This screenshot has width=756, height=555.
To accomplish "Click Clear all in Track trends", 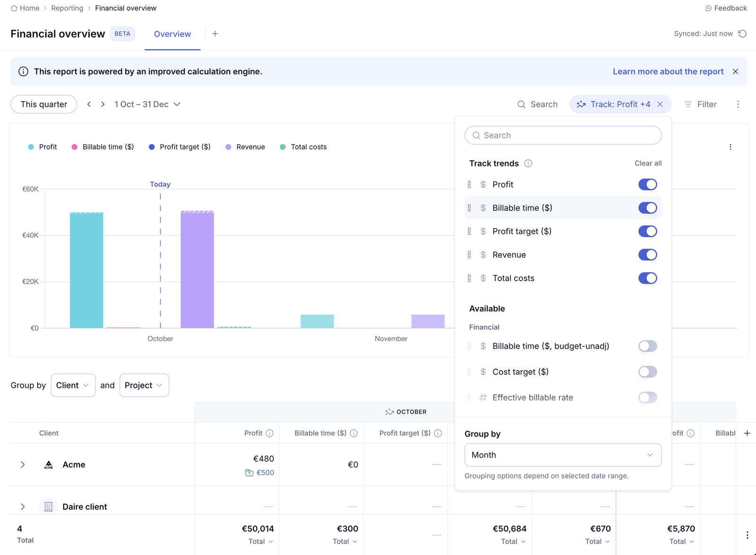I will tap(648, 163).
